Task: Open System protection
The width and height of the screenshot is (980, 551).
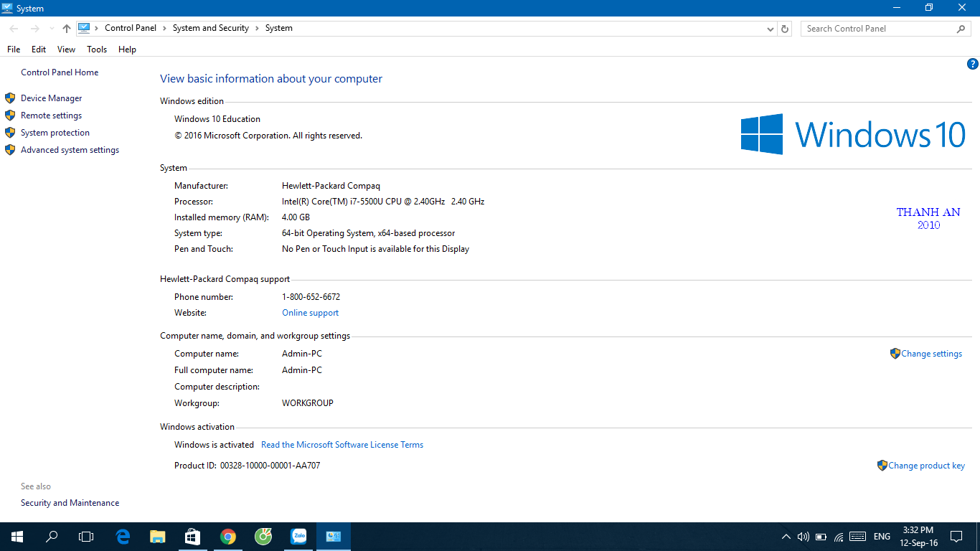Action: 55,133
